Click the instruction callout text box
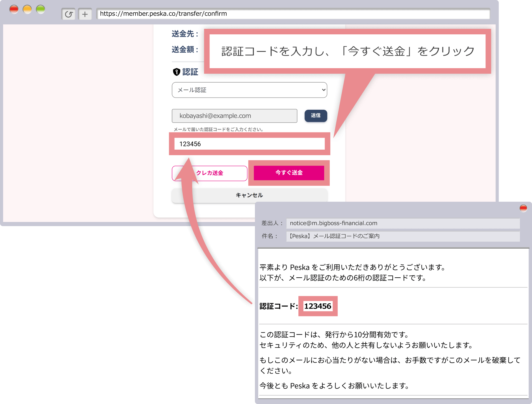 point(347,51)
